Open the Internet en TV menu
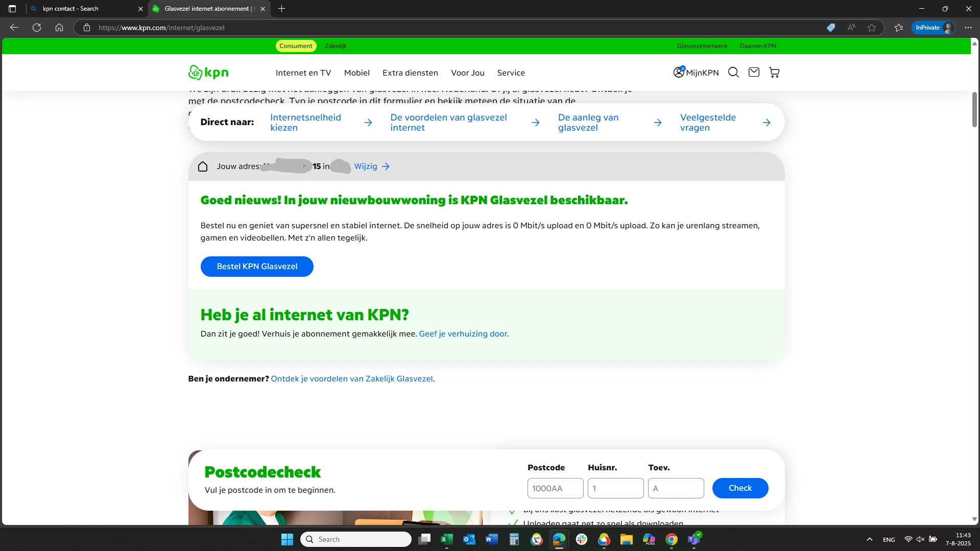980x551 pixels. (303, 73)
